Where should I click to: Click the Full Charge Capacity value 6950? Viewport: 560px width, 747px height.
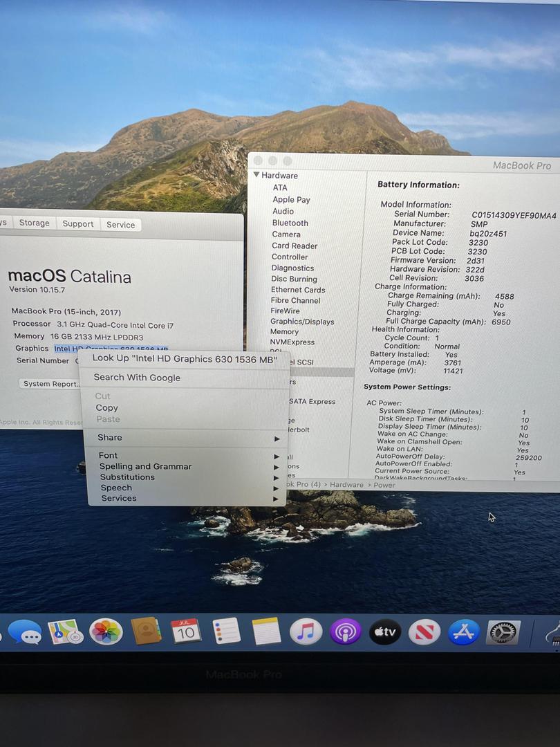[501, 322]
